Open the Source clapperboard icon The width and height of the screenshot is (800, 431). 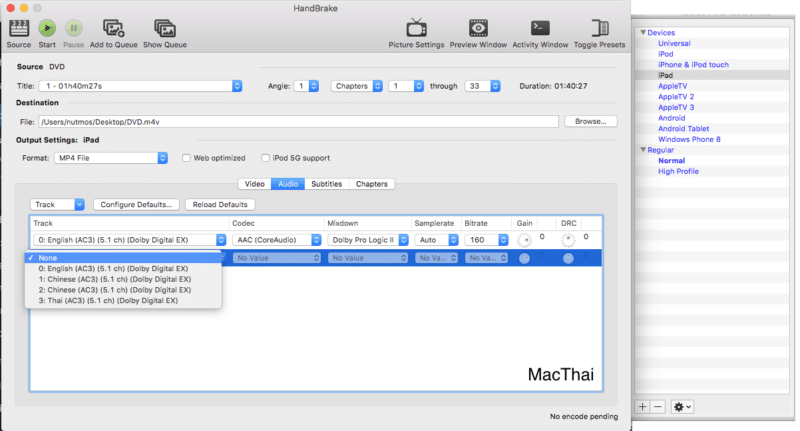19,28
